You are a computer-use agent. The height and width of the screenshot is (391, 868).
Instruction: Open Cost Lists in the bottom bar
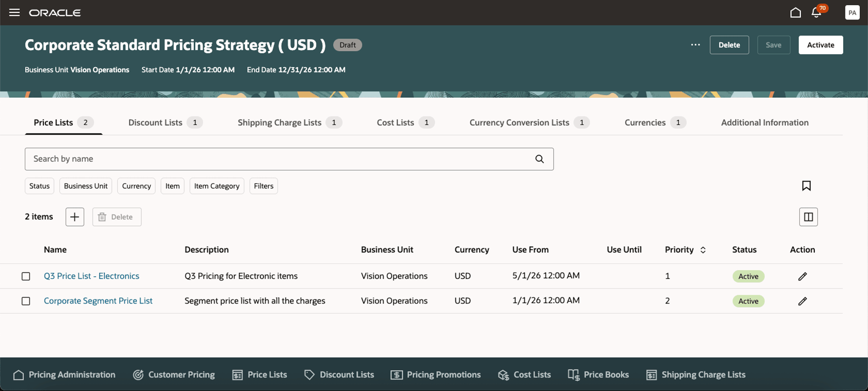coord(524,375)
